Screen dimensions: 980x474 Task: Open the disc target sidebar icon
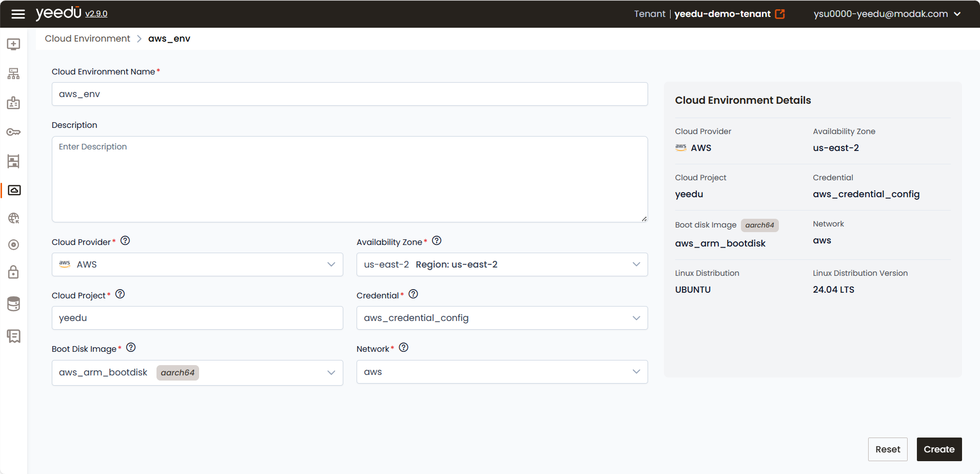14,245
